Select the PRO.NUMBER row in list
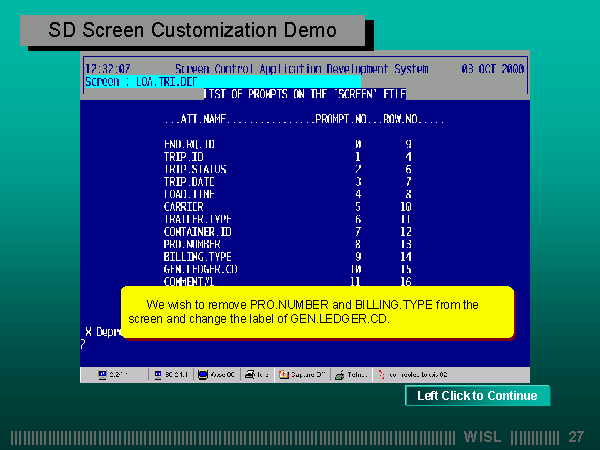This screenshot has width=600, height=450. 192,243
